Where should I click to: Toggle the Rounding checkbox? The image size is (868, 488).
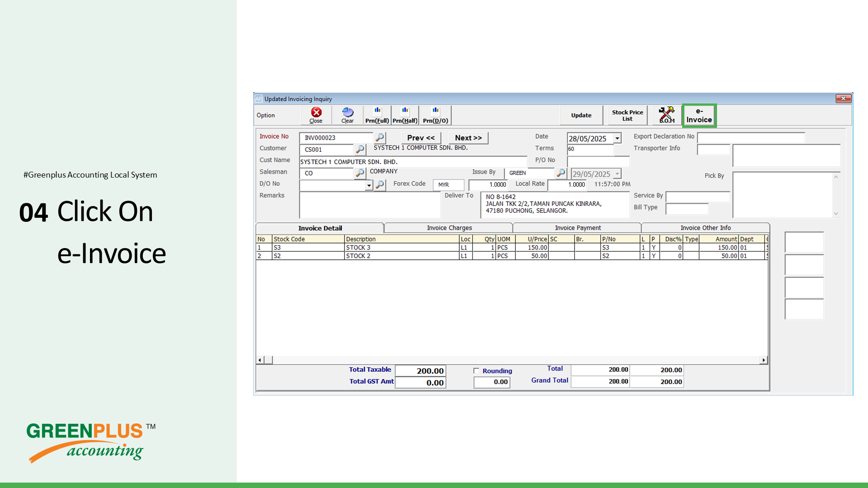click(476, 371)
